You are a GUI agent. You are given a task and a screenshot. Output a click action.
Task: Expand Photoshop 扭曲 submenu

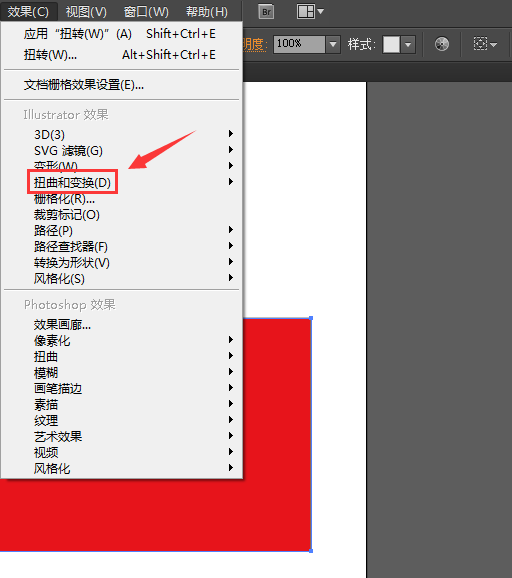coord(122,356)
